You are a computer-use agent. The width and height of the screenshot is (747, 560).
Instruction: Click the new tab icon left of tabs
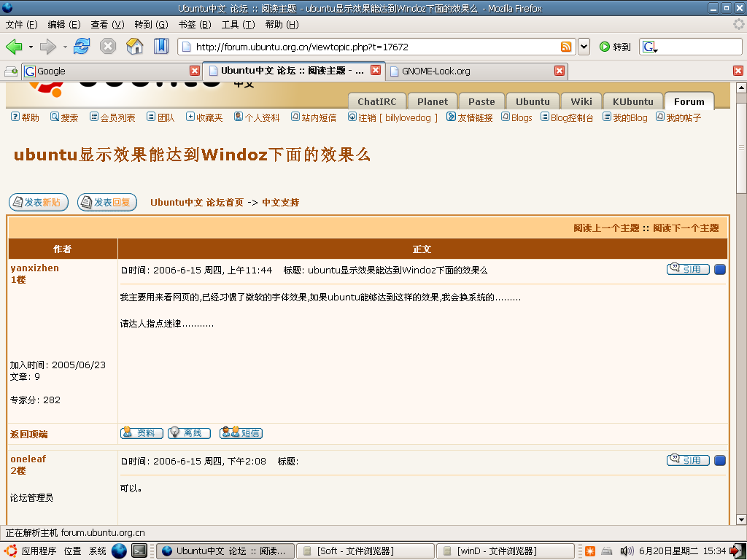[x=11, y=71]
